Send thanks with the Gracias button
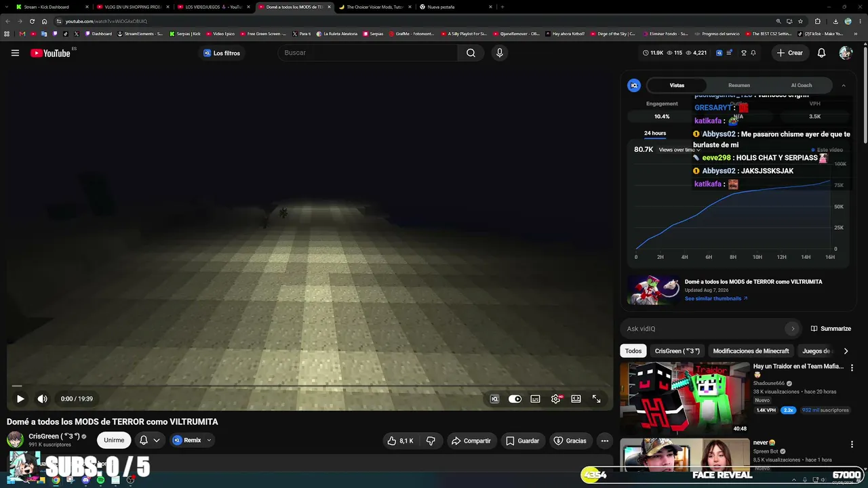Viewport: 868px width, 488px height. pos(570,441)
